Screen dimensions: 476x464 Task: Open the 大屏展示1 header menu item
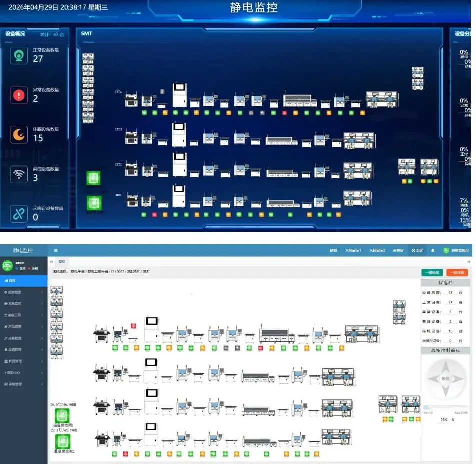pos(353,250)
